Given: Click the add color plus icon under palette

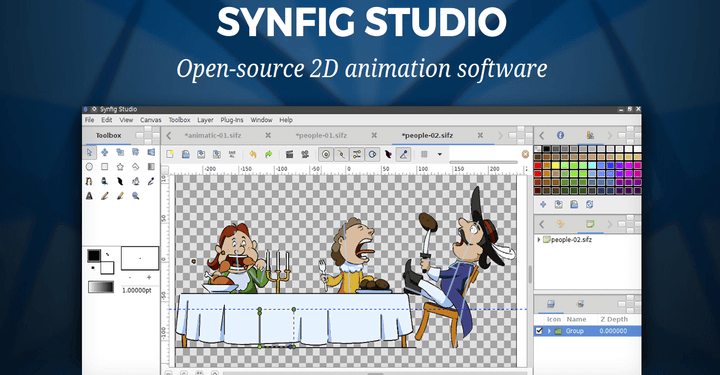Looking at the screenshot, I should pyautogui.click(x=543, y=204).
